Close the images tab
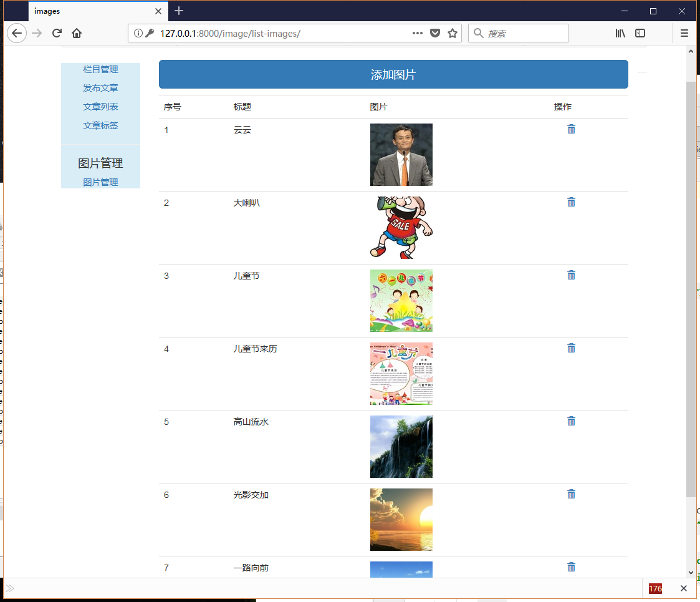 158,11
